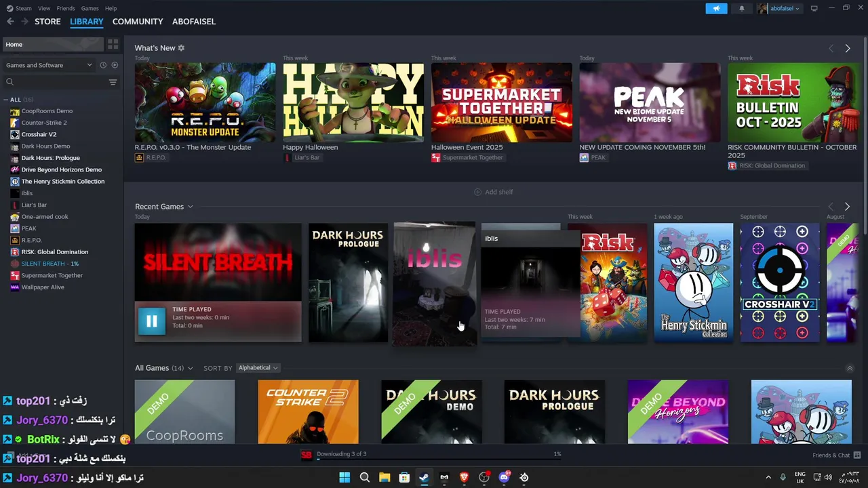Click the download progress bar

coord(439,459)
